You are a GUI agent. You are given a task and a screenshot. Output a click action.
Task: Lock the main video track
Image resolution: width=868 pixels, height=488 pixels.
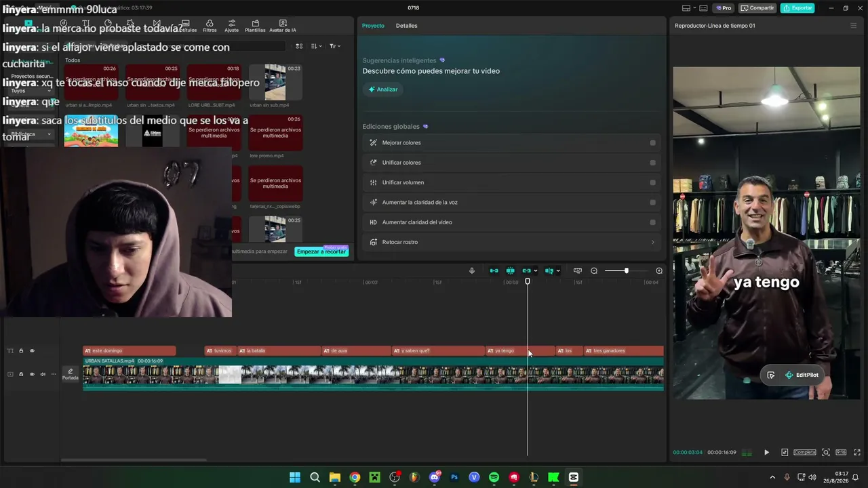[21, 374]
